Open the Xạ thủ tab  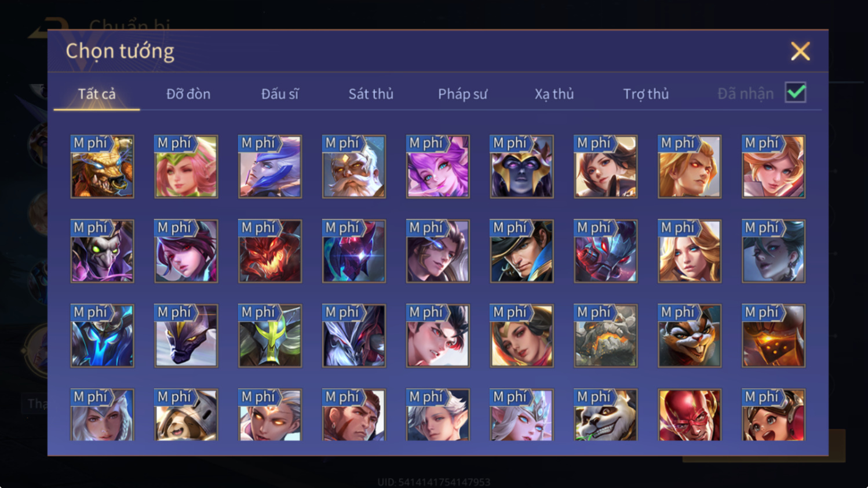click(x=554, y=94)
